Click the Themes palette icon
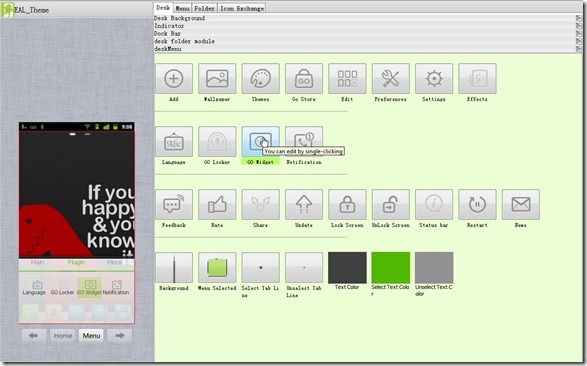The width and height of the screenshot is (587, 366). click(261, 79)
